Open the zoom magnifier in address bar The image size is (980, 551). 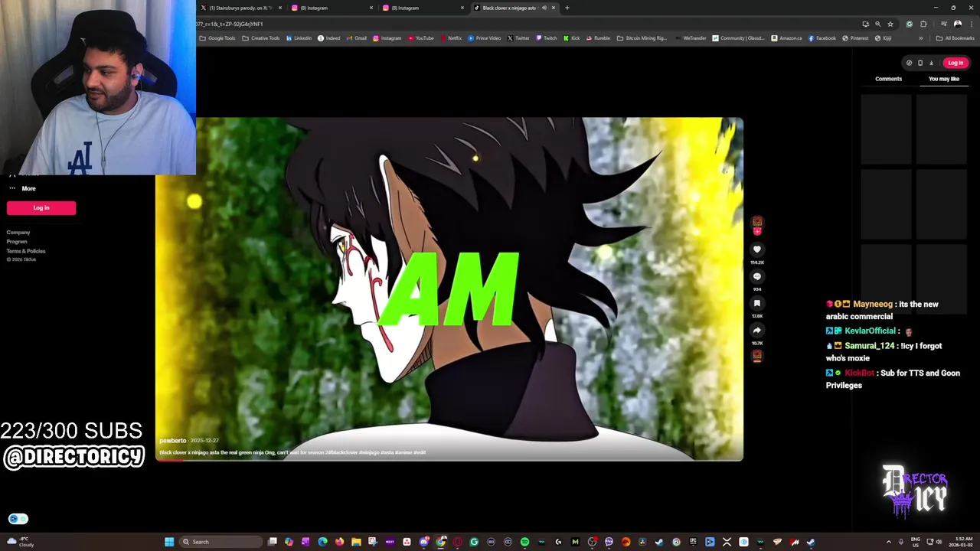click(x=877, y=24)
